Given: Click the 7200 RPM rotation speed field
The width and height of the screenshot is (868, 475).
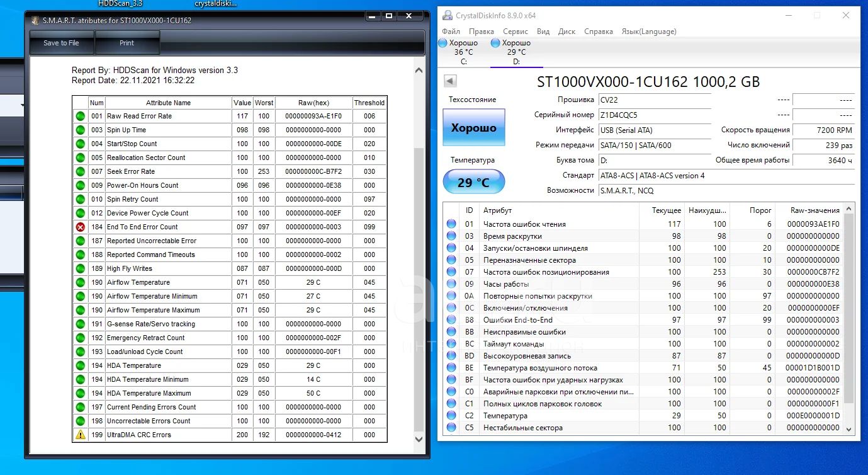Looking at the screenshot, I should pos(823,130).
